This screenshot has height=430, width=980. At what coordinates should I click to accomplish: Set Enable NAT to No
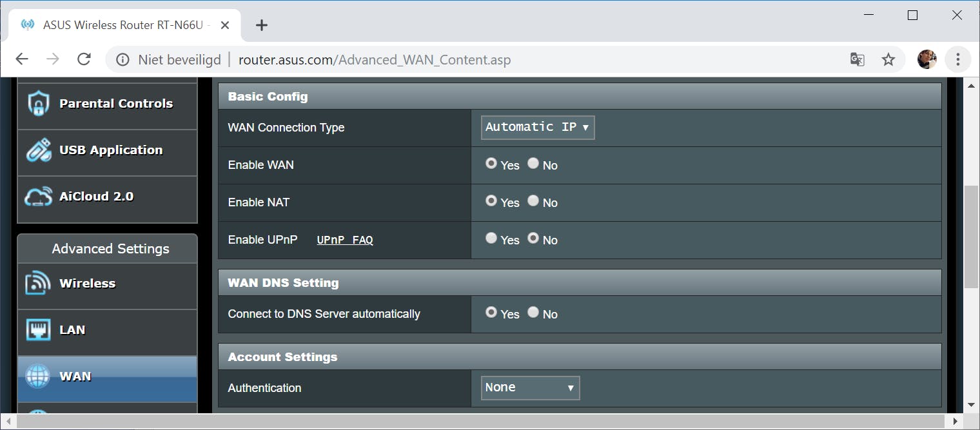tap(533, 201)
